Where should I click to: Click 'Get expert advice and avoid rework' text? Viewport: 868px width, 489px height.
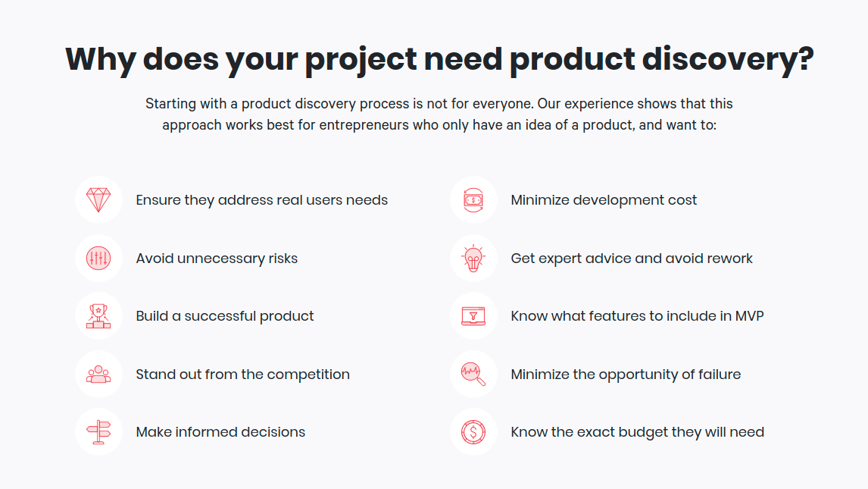pyautogui.click(x=632, y=259)
